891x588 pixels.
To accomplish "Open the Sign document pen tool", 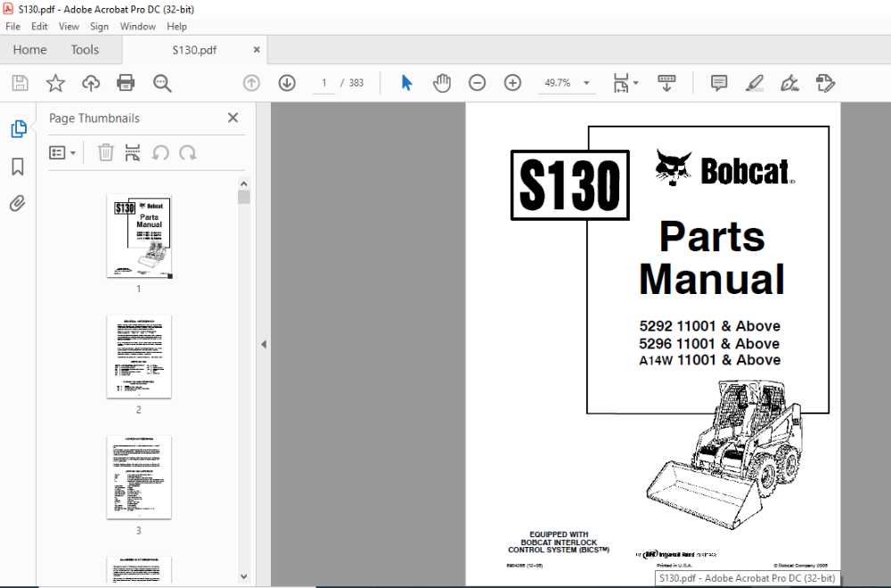I will [789, 83].
